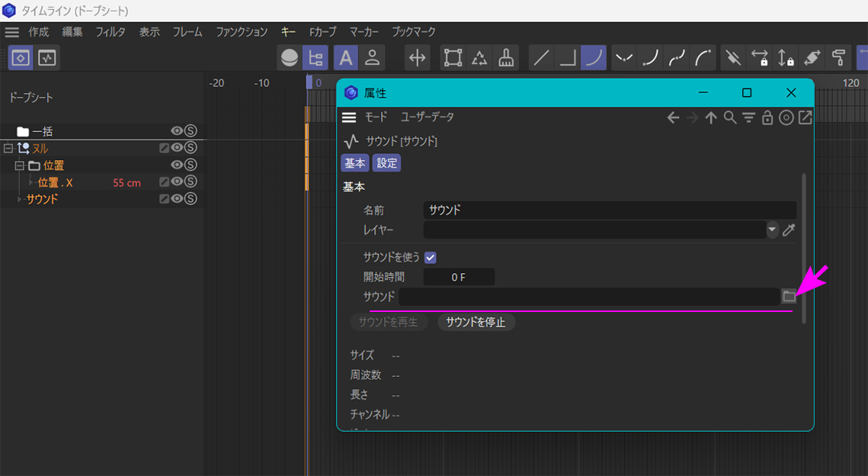Viewport: 868px width, 476px height.
Task: Open the ブックマーク menu
Action: click(414, 32)
